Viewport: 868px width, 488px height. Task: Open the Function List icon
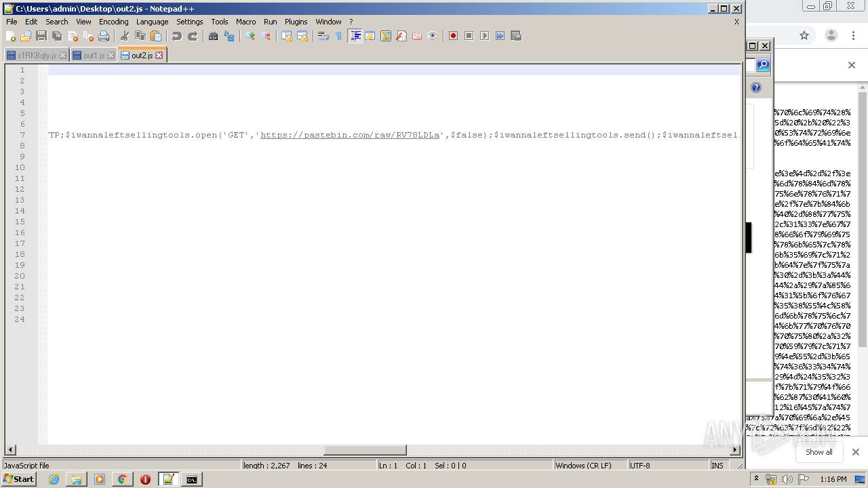pos(401,36)
